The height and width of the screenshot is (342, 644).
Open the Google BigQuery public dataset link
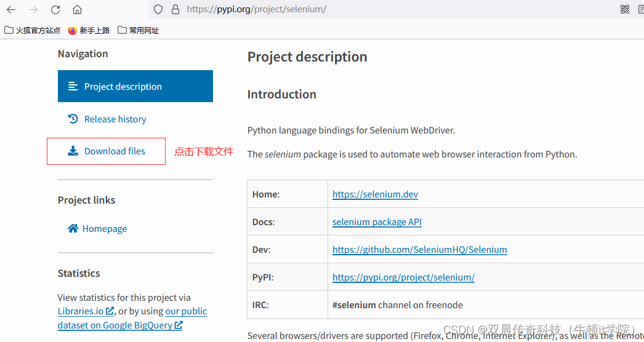132,318
